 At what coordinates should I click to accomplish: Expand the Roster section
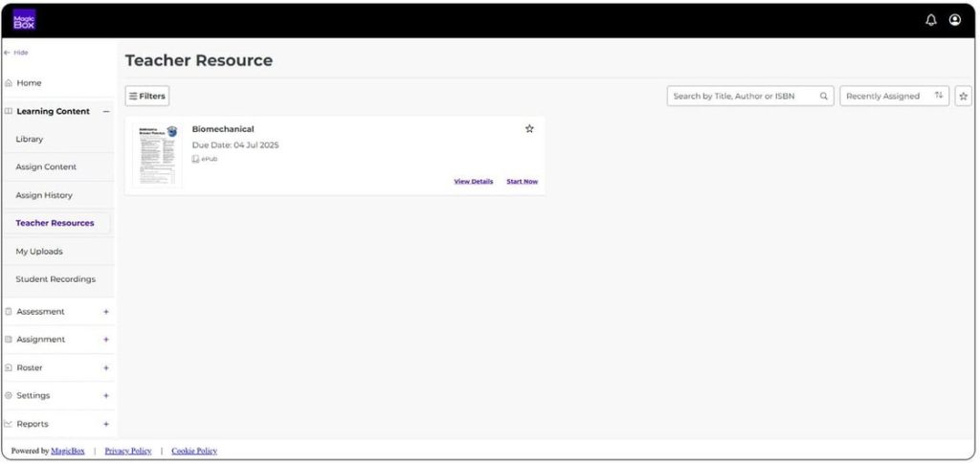coord(105,367)
